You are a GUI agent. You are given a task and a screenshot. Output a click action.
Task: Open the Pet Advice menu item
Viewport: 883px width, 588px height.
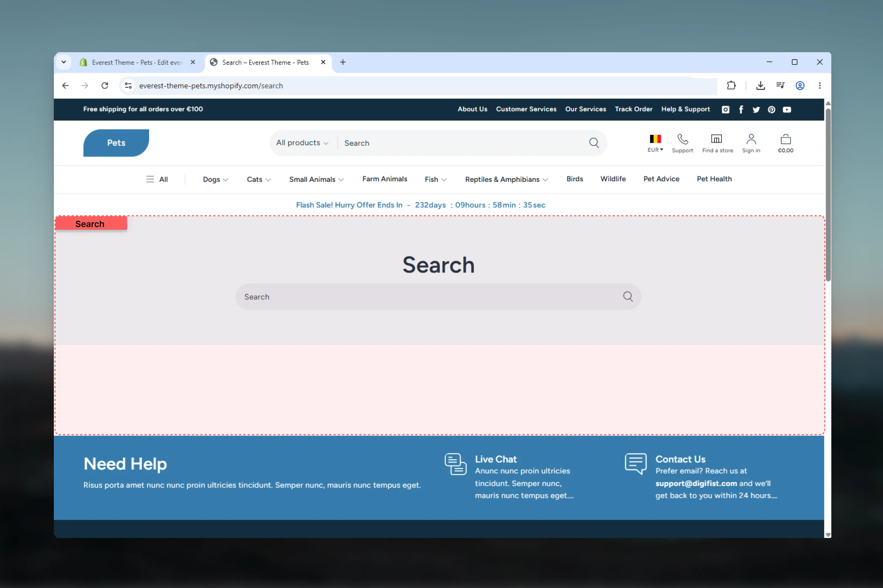tap(661, 179)
